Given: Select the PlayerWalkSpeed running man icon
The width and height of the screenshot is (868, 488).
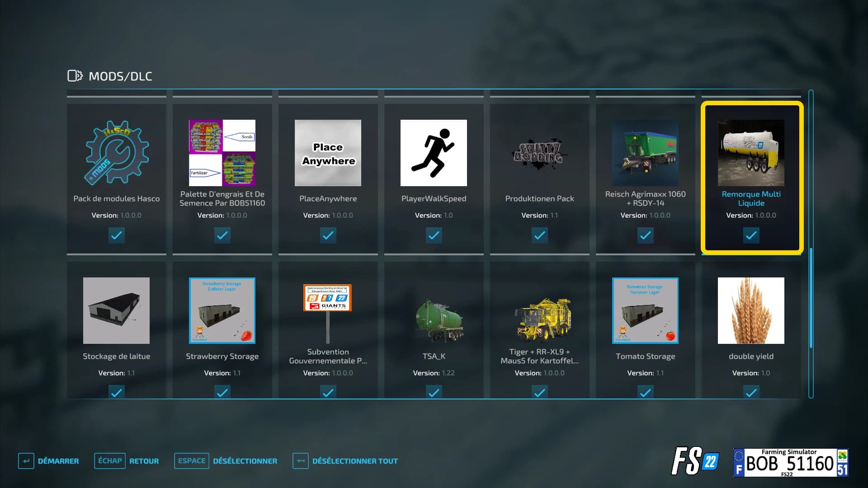Looking at the screenshot, I should [x=434, y=153].
